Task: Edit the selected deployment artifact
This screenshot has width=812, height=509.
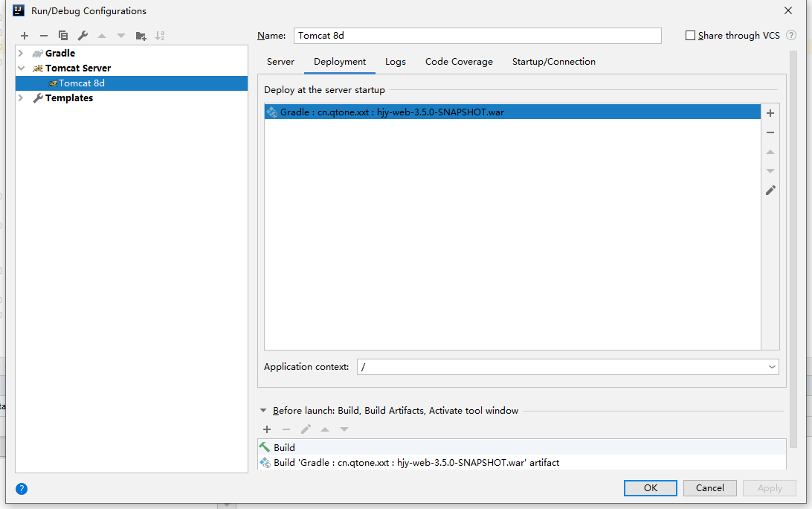Action: [x=770, y=191]
